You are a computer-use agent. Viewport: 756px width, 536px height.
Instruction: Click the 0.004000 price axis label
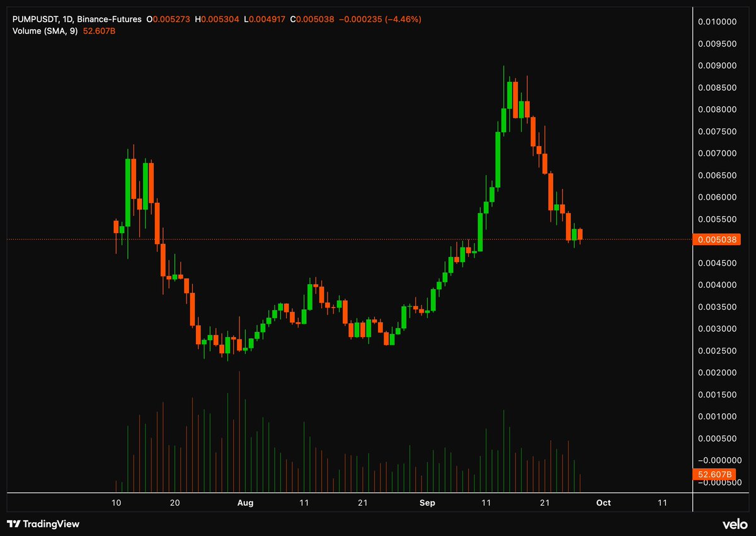pos(717,285)
